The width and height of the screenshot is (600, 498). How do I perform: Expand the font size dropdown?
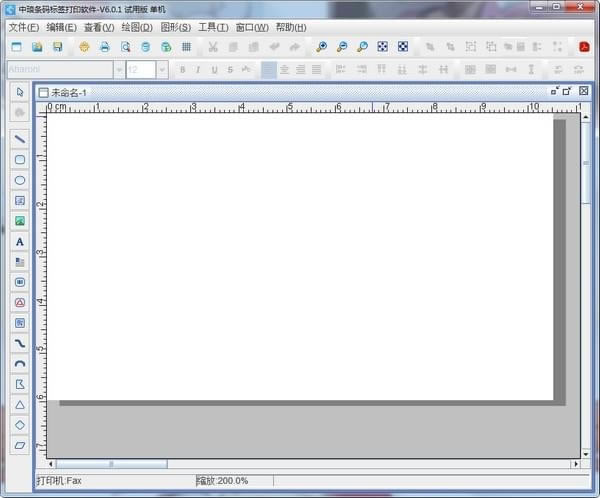click(x=162, y=70)
